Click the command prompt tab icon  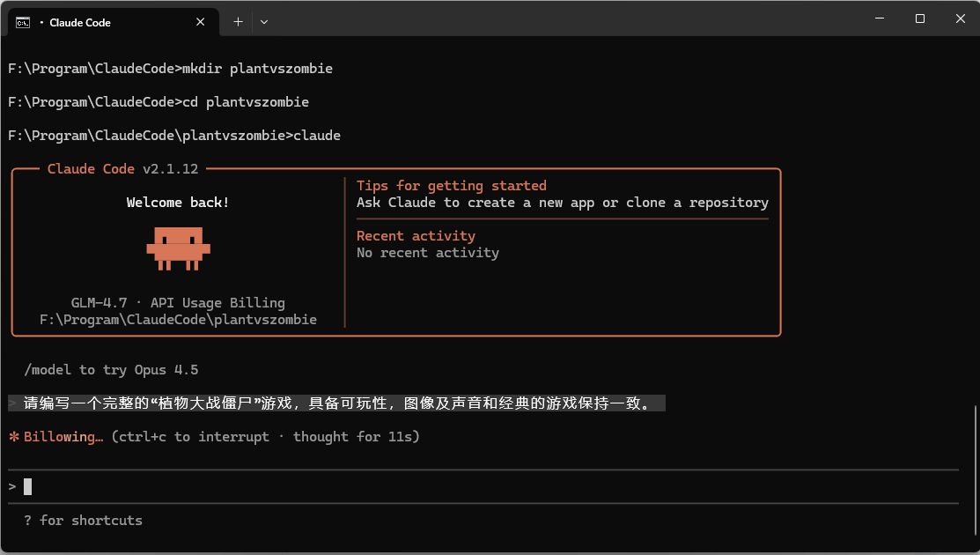(x=23, y=23)
